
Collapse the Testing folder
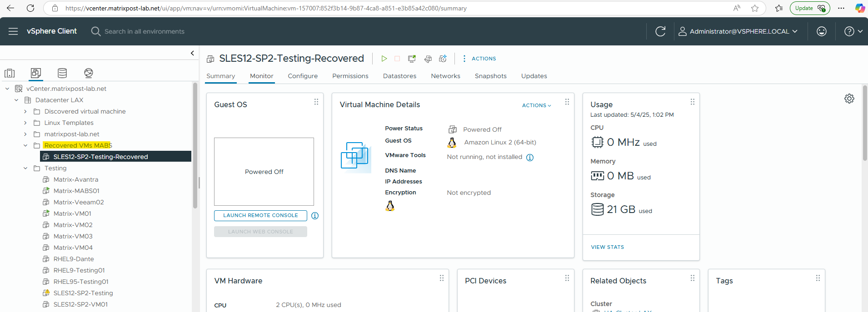25,168
